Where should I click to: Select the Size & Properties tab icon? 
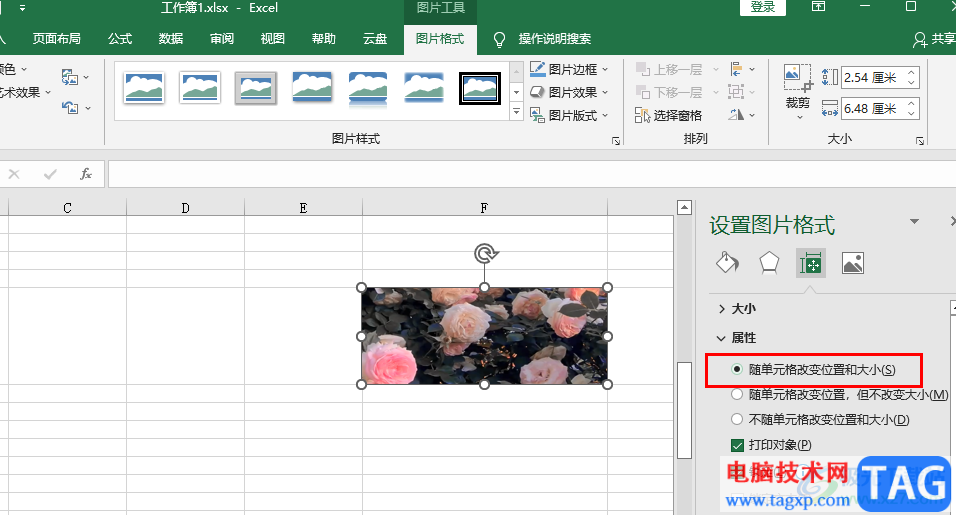point(810,263)
